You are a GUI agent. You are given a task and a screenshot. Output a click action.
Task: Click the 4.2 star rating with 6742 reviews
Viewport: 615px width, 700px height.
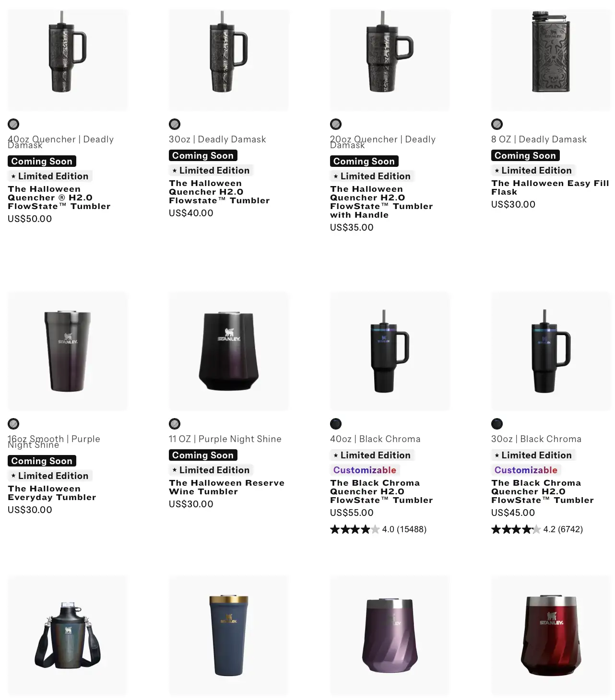tap(537, 529)
